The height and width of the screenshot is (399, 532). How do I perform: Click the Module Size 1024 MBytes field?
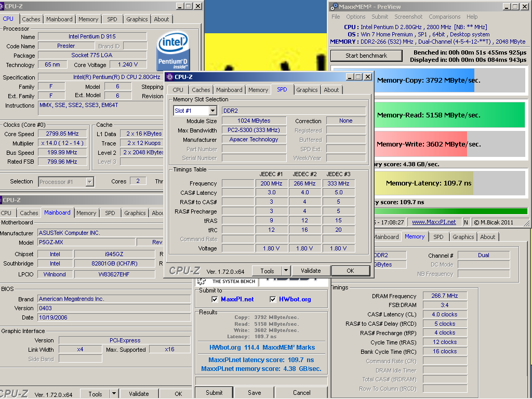(254, 121)
